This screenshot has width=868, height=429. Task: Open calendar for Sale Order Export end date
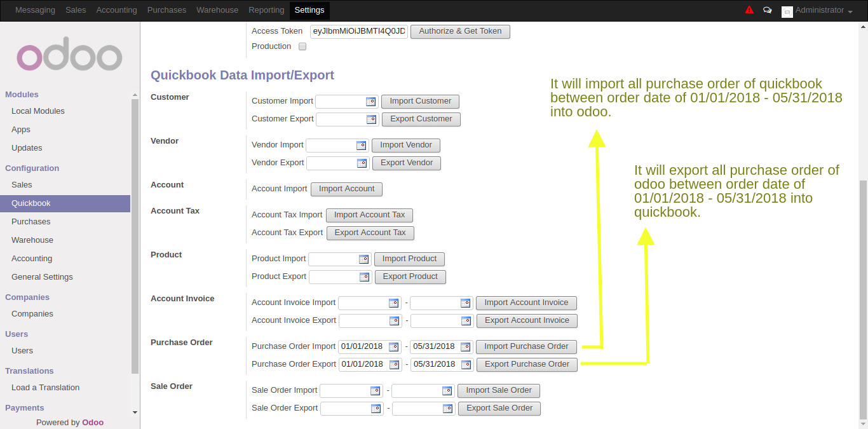pos(447,409)
